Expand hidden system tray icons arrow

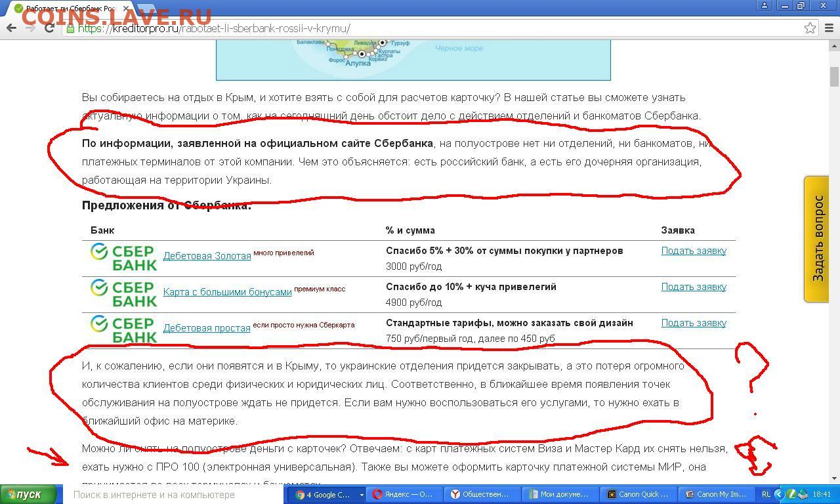tap(779, 495)
